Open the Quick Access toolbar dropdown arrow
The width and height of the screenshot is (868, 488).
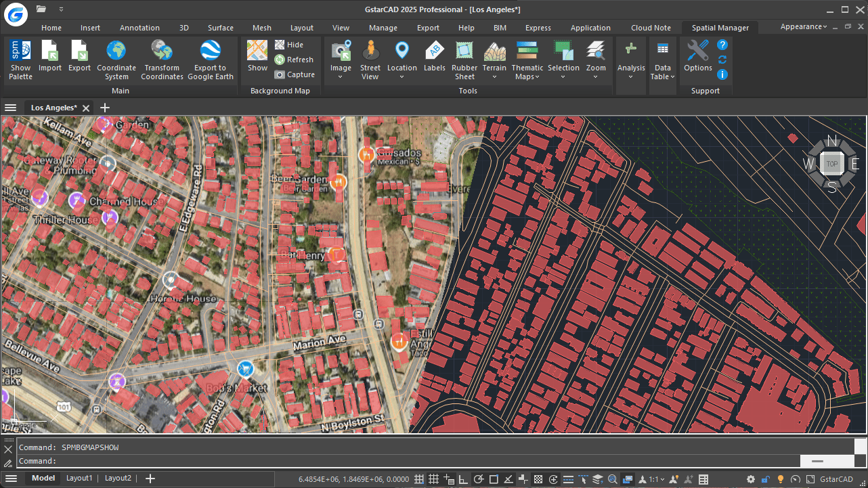click(x=61, y=9)
